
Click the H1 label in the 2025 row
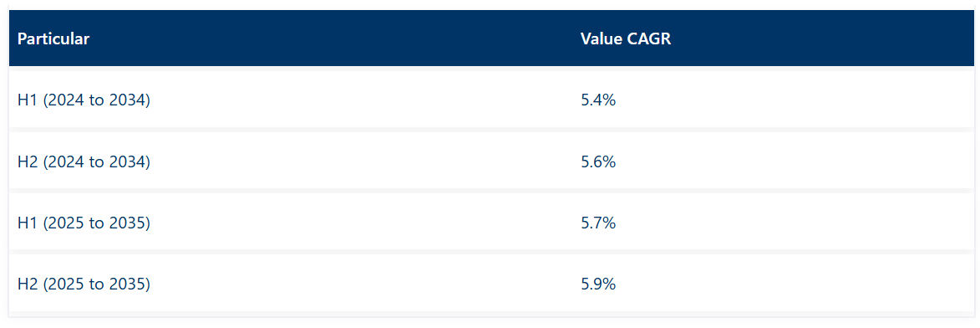(28, 223)
